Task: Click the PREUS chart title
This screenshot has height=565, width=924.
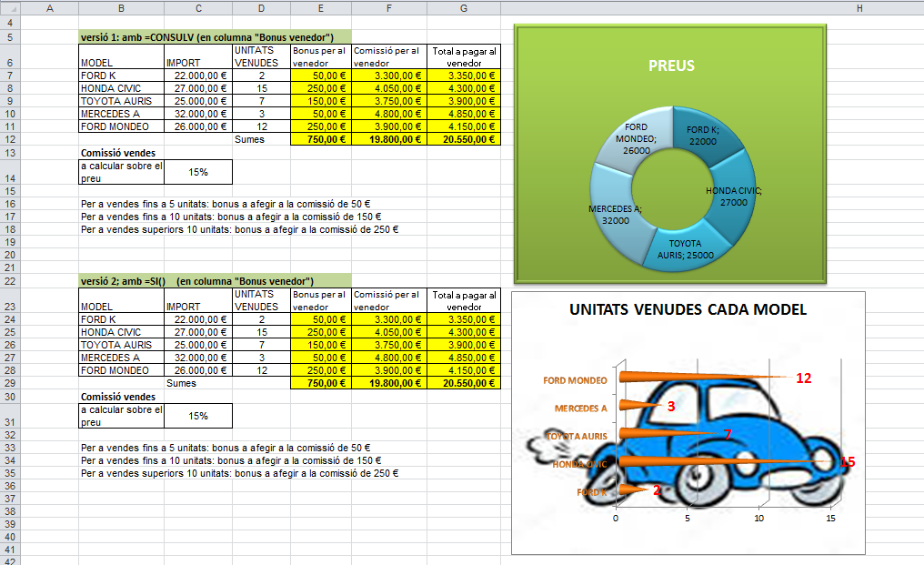Action: [x=671, y=66]
